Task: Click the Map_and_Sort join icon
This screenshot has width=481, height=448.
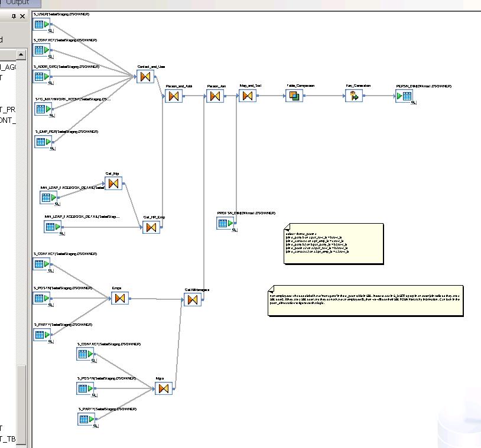Action: [249, 96]
